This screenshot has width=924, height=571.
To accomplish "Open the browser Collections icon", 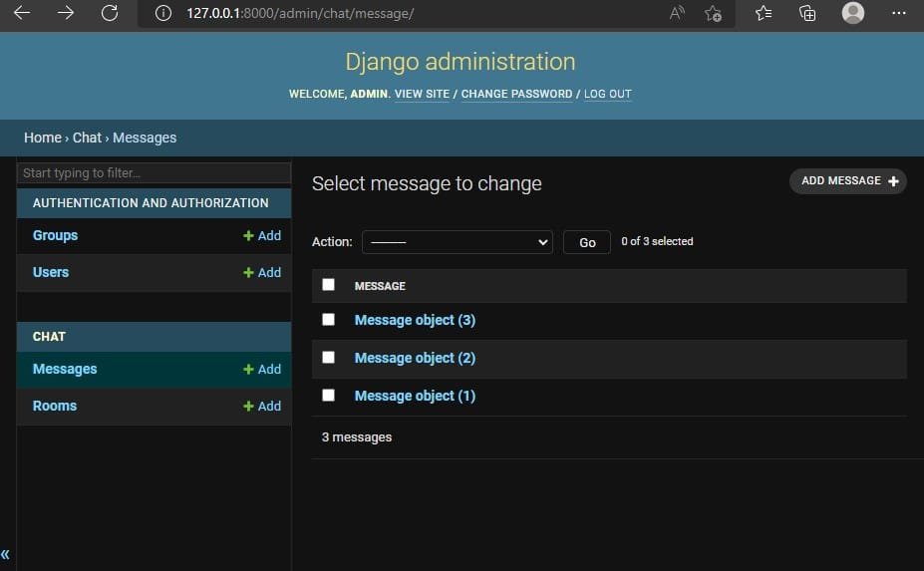I will click(x=807, y=13).
